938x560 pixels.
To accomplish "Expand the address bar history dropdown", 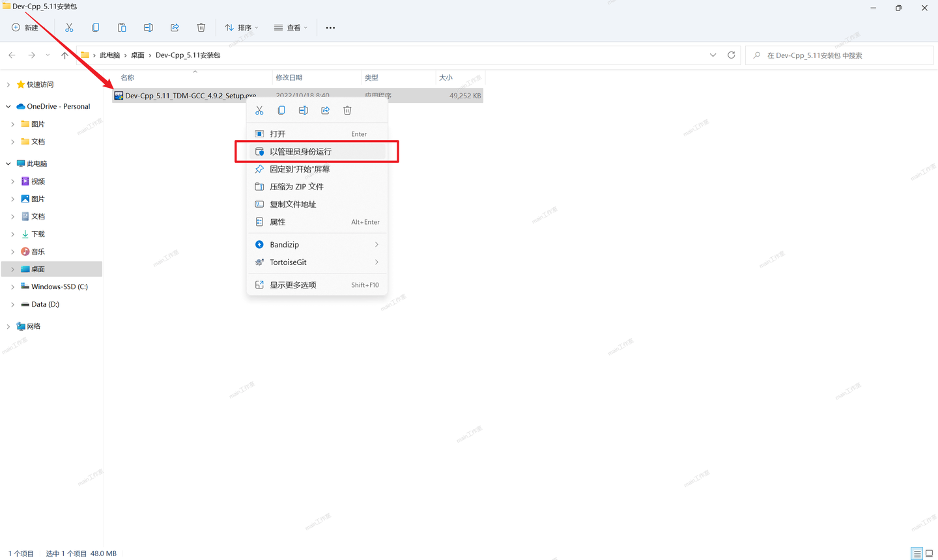I will (713, 55).
